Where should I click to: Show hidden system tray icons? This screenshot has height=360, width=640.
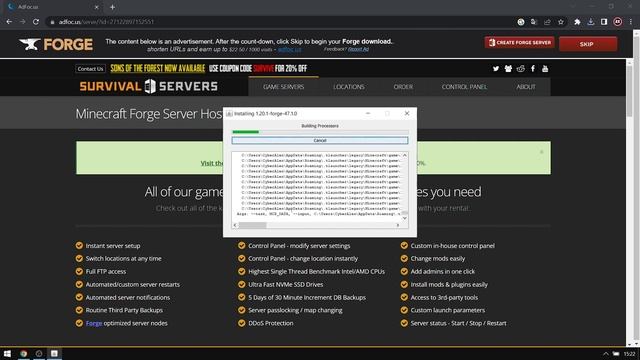(x=606, y=353)
